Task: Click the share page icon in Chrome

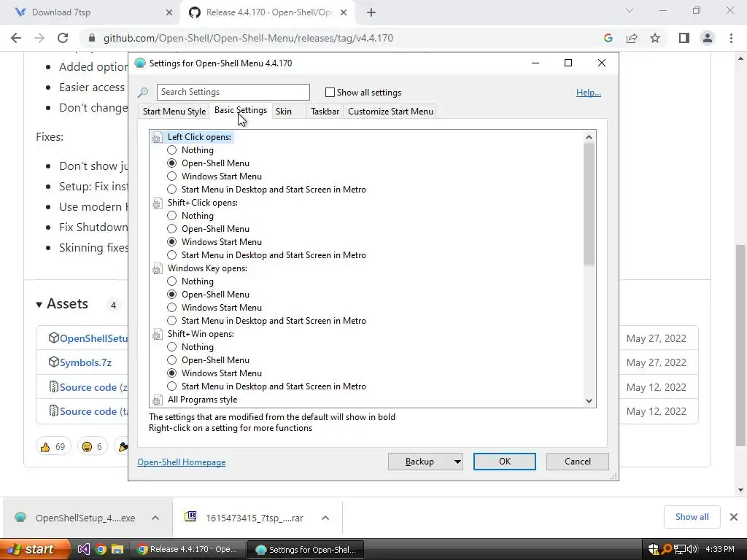Action: coord(632,38)
